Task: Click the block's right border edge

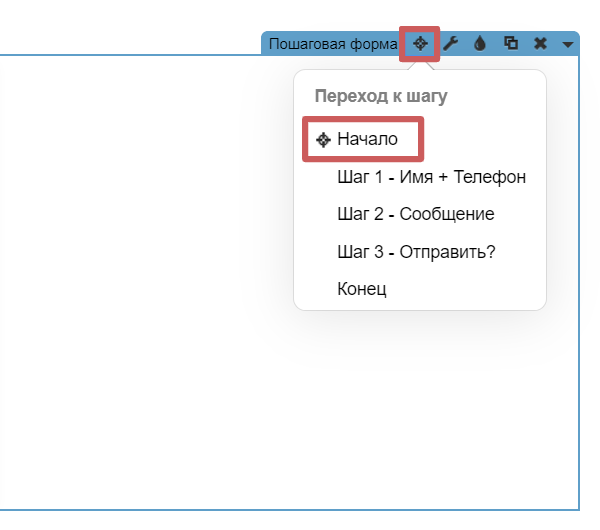Action: [579, 400]
